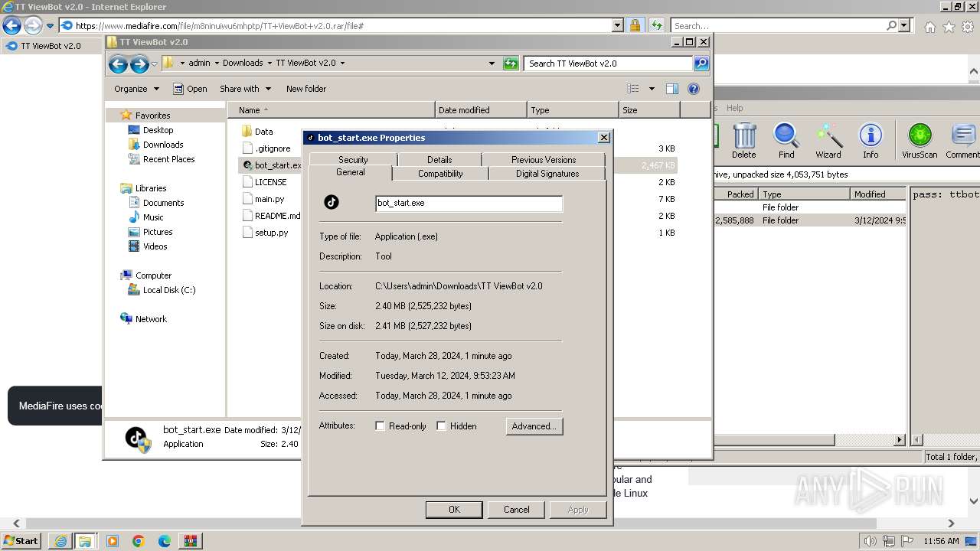Select the LICENSE file

click(270, 182)
